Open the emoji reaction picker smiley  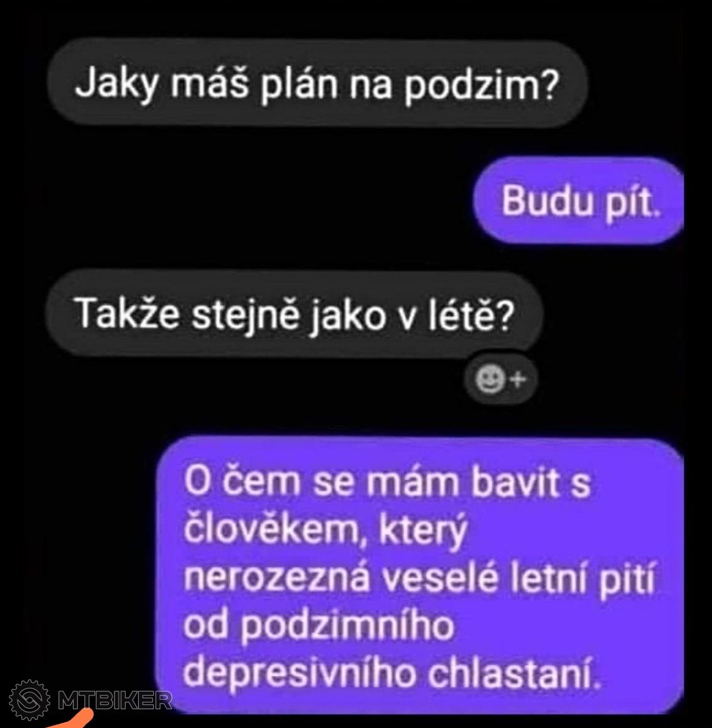click(x=490, y=379)
